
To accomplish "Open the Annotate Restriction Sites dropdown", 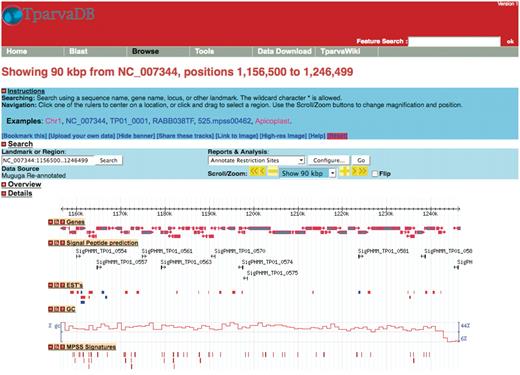I will (256, 160).
